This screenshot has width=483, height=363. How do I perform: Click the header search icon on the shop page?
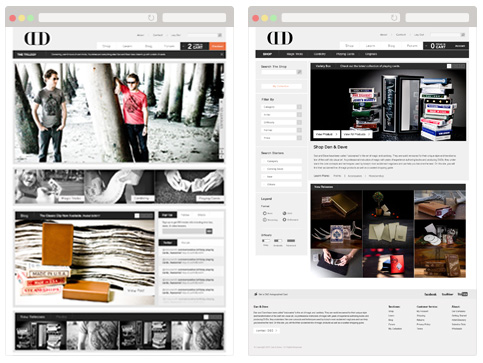[463, 35]
